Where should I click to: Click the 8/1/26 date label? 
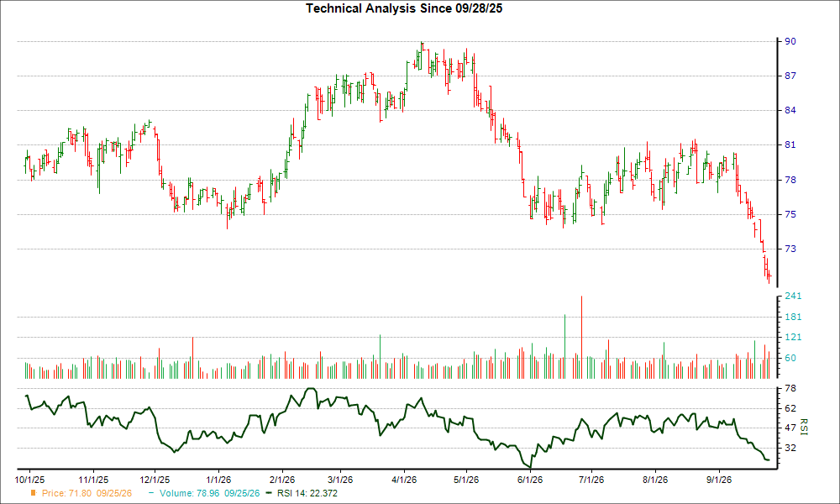[x=655, y=480]
